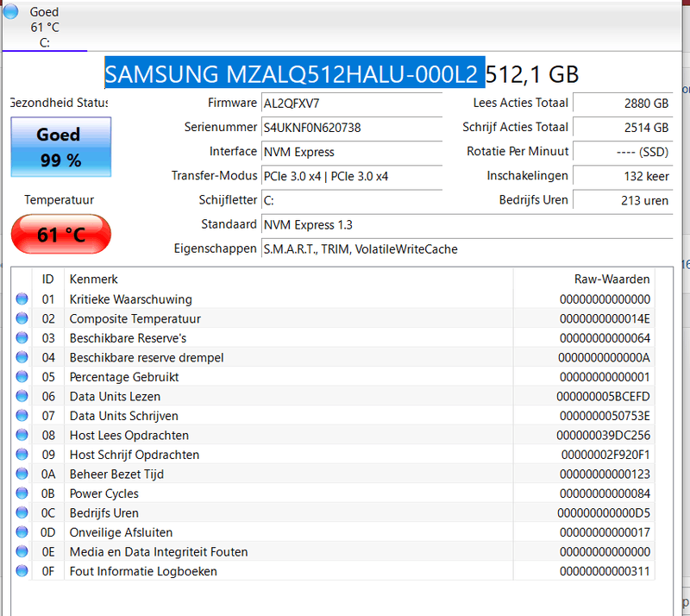Screen dimensions: 690x616
Task: Select the Data Units Lezen attribute text
Action: tap(115, 396)
